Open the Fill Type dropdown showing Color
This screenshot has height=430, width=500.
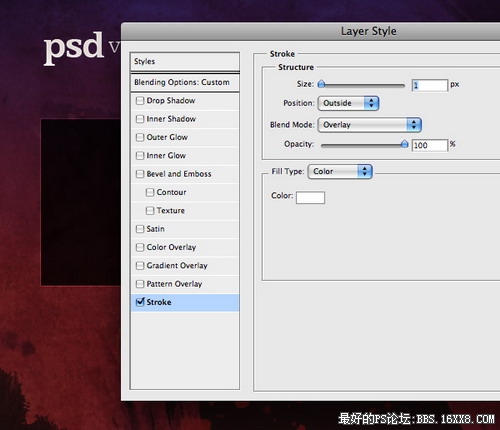[340, 171]
